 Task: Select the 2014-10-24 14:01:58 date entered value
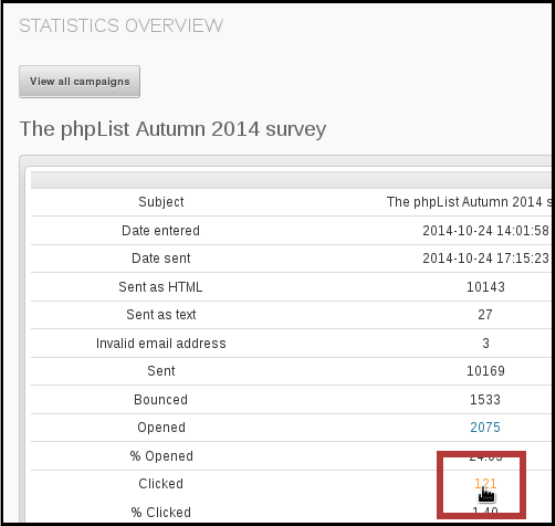(486, 230)
